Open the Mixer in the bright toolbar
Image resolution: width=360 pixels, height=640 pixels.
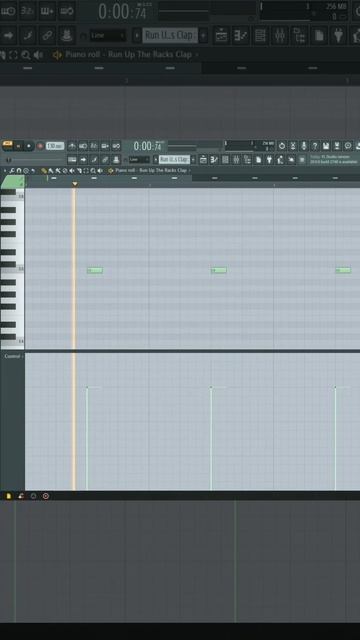tap(236, 160)
